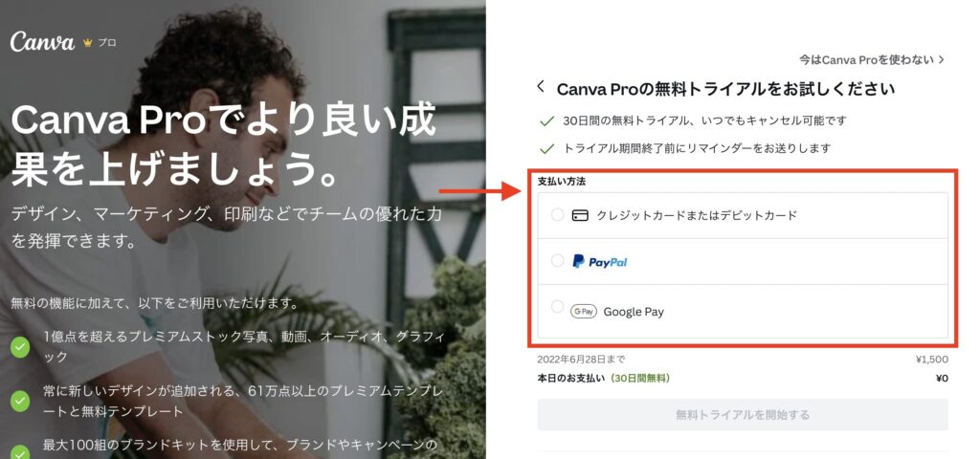
Task: Select the Google Pay radio button
Action: click(557, 306)
